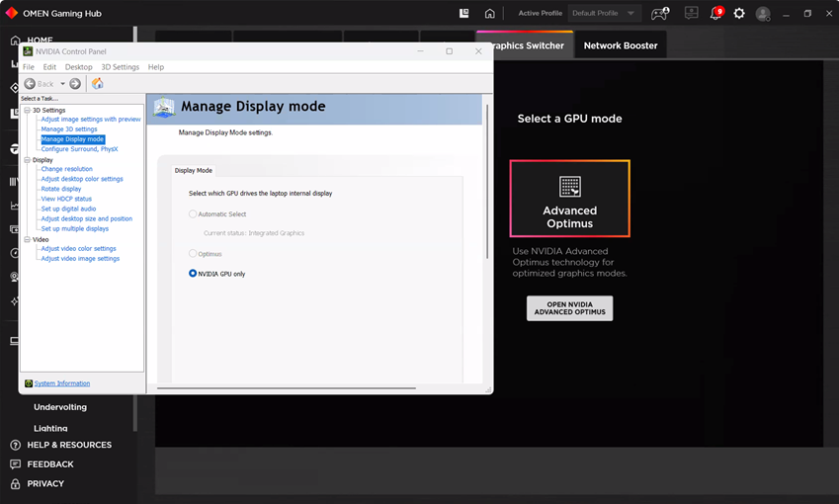Select the Automatic Select radio button
The height and width of the screenshot is (504, 839).
click(x=193, y=214)
